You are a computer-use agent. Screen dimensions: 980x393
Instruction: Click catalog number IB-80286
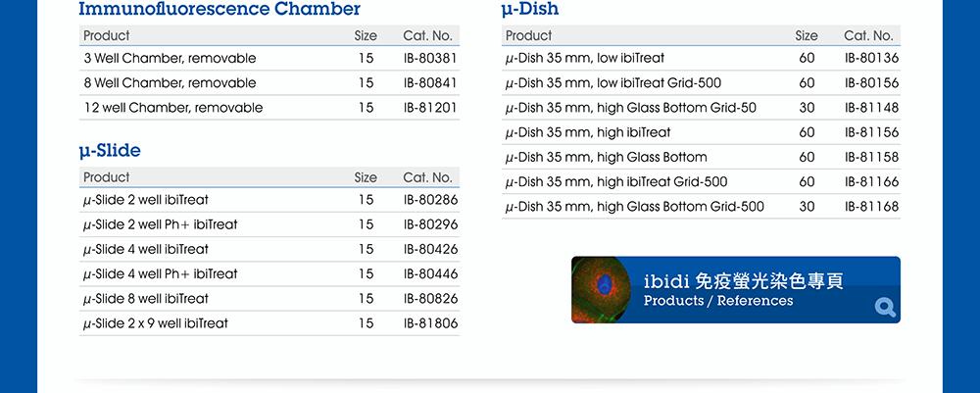[430, 200]
